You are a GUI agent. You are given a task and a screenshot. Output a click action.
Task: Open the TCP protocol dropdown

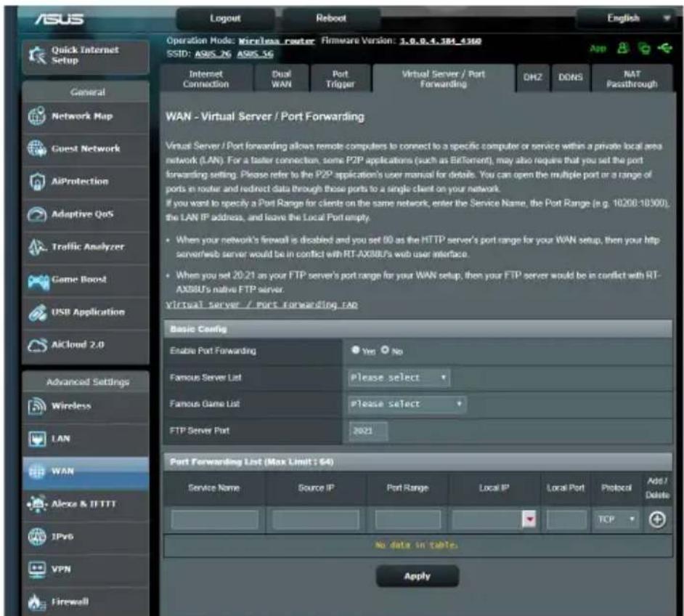[616, 519]
